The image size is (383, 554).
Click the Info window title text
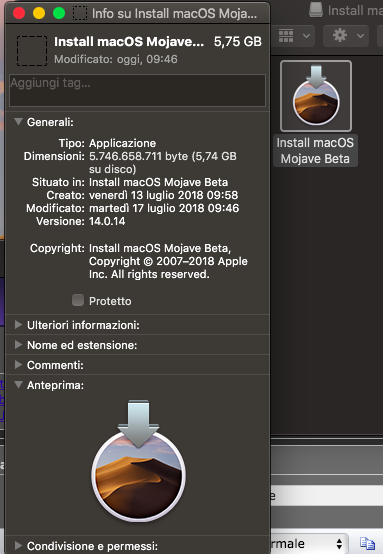[x=174, y=13]
